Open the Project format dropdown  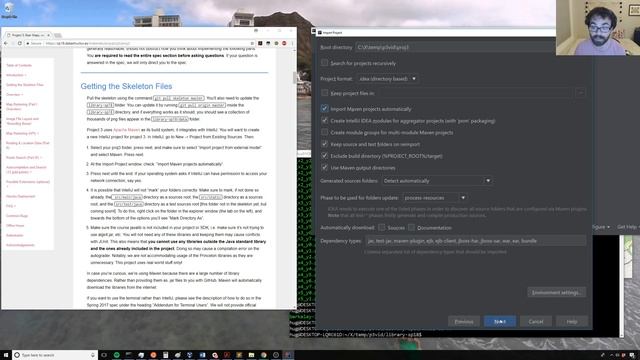coord(387,78)
